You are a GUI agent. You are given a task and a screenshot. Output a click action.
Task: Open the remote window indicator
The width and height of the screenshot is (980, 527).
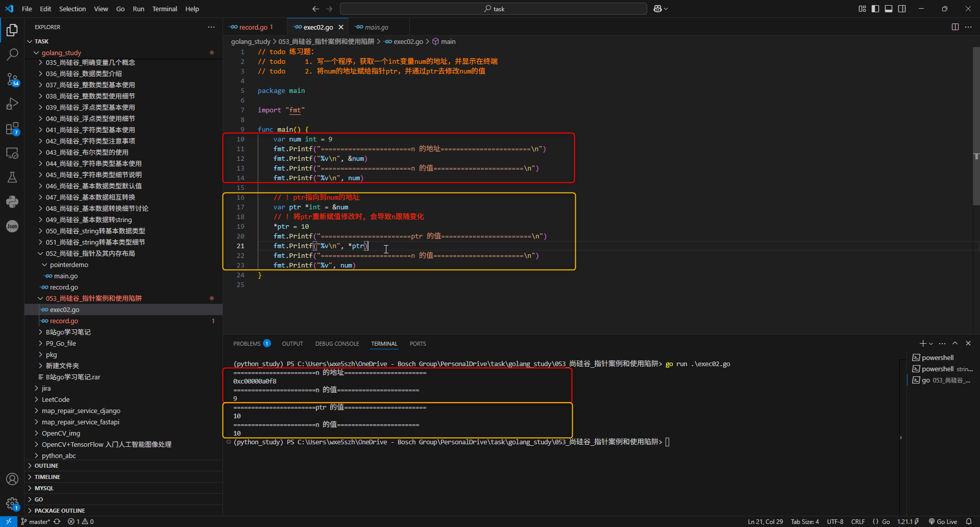coord(9,521)
